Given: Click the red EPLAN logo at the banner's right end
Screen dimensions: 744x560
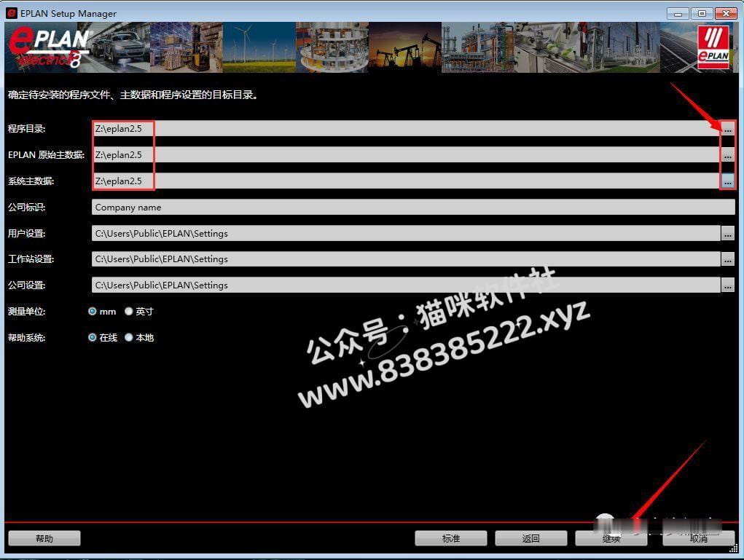Looking at the screenshot, I should (x=713, y=47).
